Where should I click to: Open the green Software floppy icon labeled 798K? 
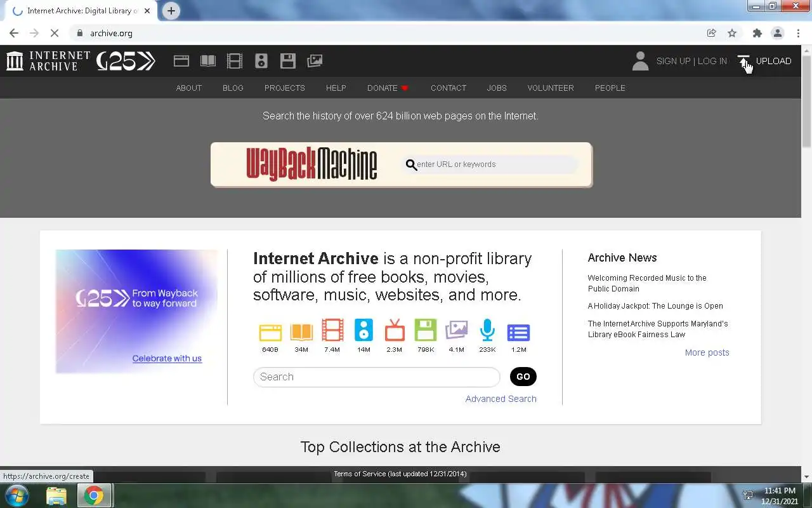(426, 331)
